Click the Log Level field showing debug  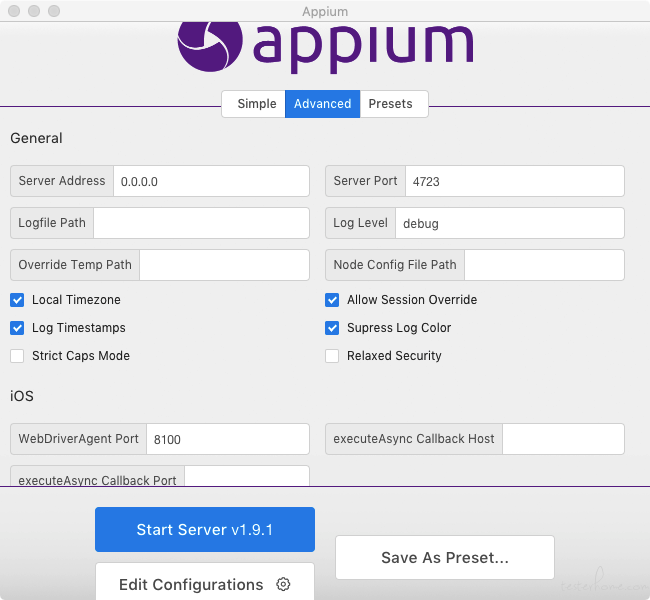click(509, 223)
